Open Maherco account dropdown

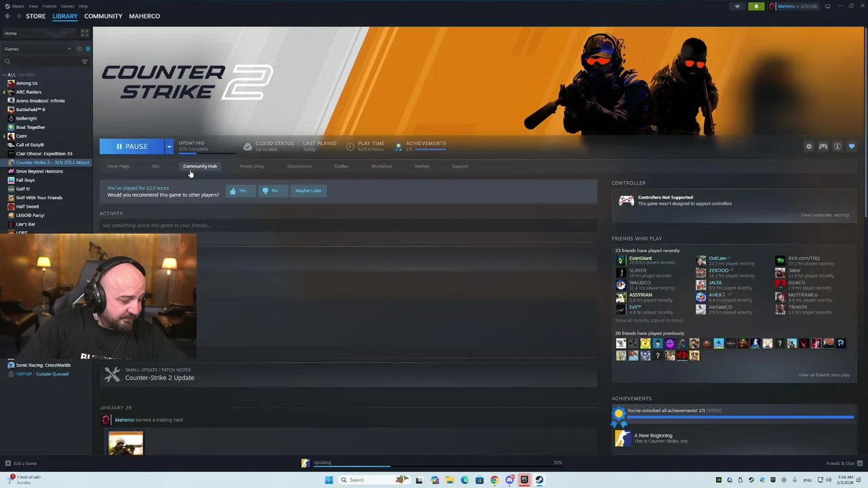[x=793, y=7]
